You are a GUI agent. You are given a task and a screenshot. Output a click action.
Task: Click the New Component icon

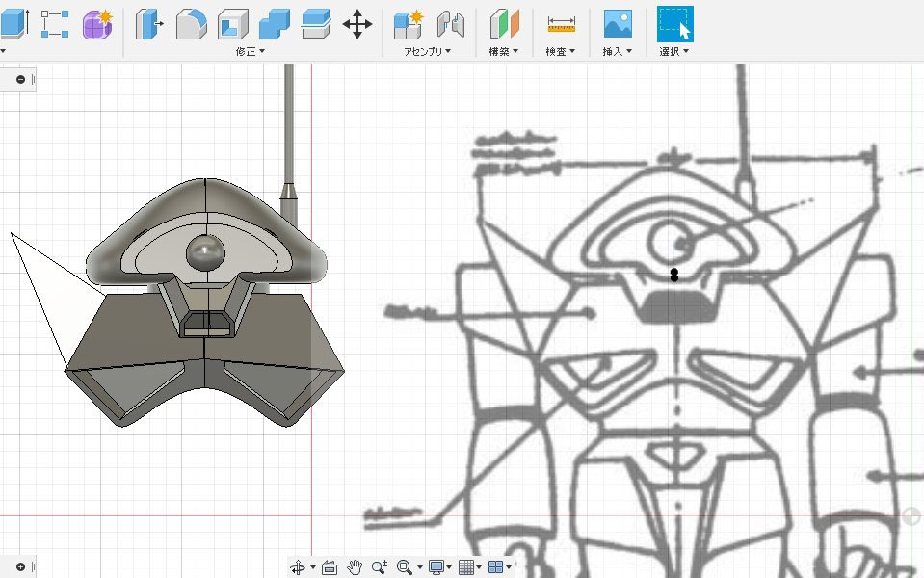(409, 23)
